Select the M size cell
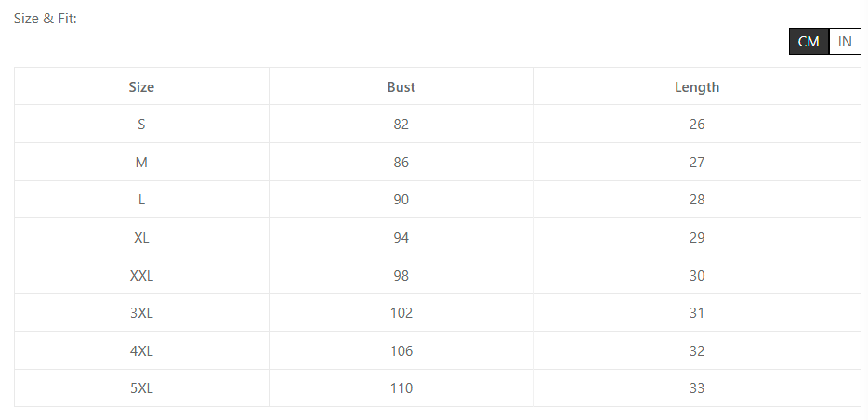 point(141,163)
